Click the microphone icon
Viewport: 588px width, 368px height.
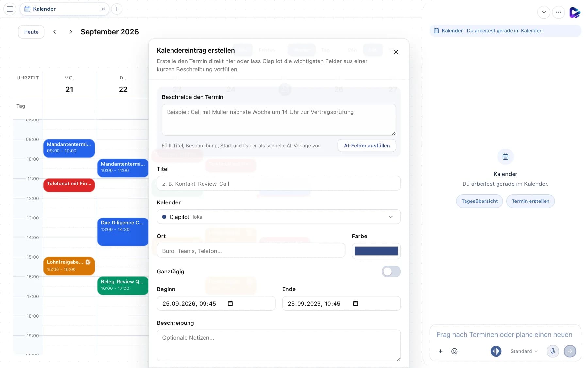tap(553, 351)
